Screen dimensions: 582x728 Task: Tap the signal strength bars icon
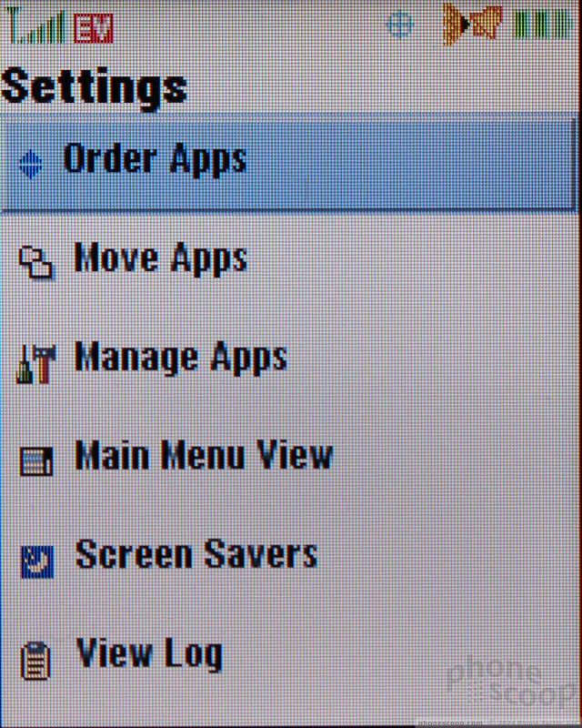tap(35, 26)
